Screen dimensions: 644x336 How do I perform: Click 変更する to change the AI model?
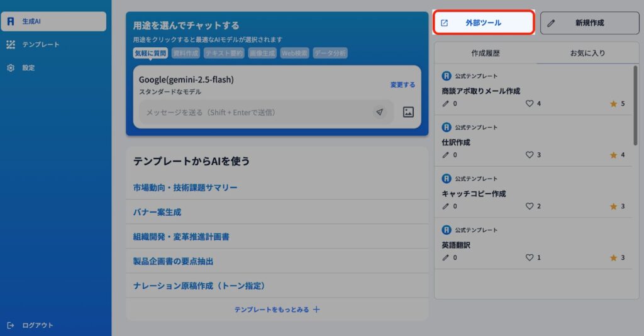402,85
